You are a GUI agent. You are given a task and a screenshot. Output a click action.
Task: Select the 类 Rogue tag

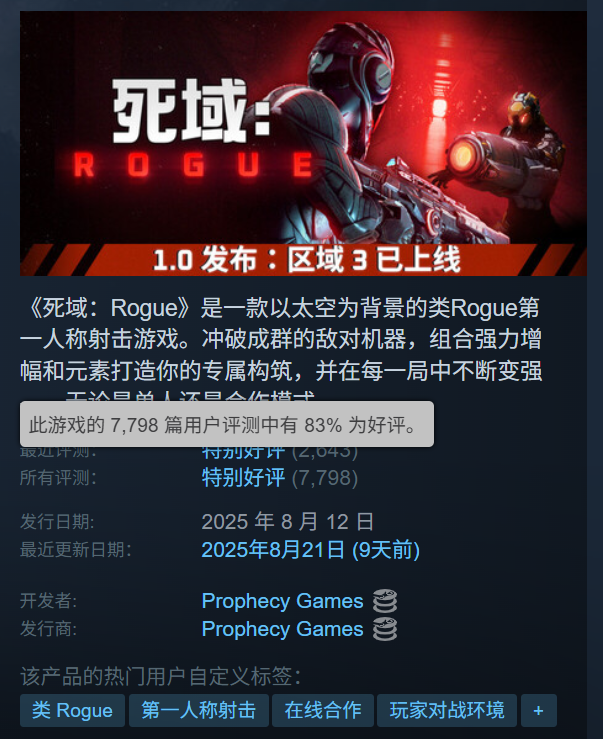coord(72,710)
